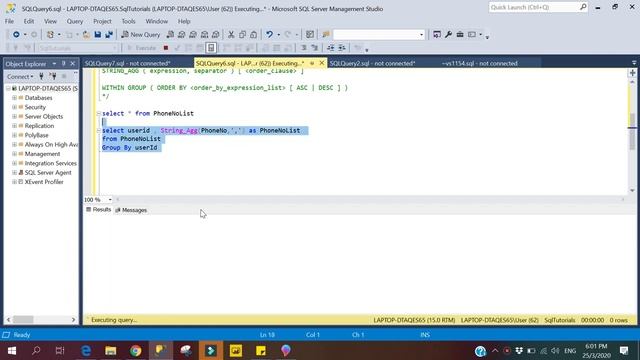Switch to the ~vs1134.sql tab
The width and height of the screenshot is (640, 360).
click(x=480, y=63)
